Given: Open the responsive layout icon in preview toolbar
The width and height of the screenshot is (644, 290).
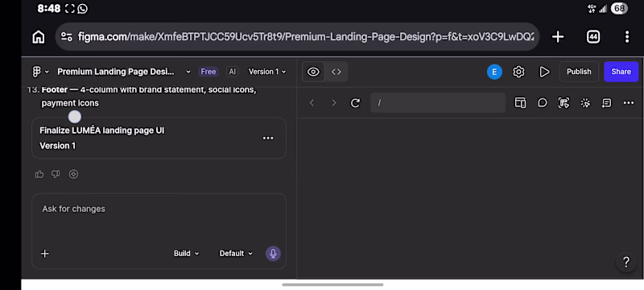Looking at the screenshot, I should [520, 103].
